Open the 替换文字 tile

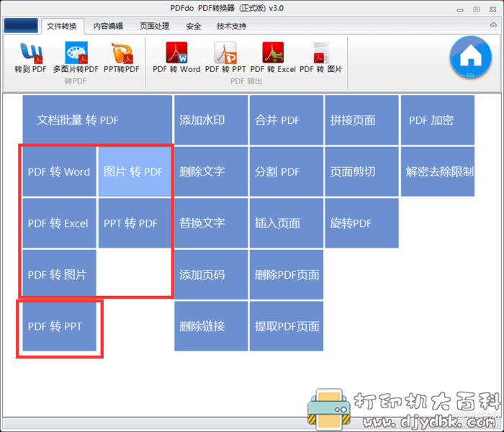click(211, 223)
